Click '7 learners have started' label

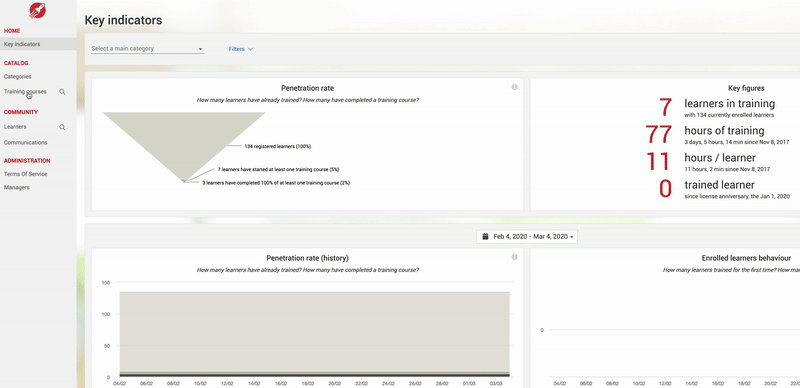(278, 169)
